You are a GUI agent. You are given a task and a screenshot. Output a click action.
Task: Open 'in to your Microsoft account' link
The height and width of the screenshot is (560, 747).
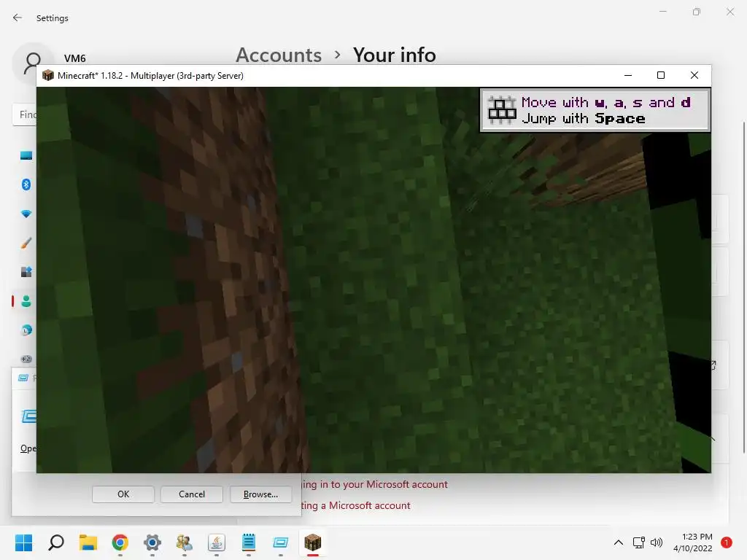pos(375,484)
